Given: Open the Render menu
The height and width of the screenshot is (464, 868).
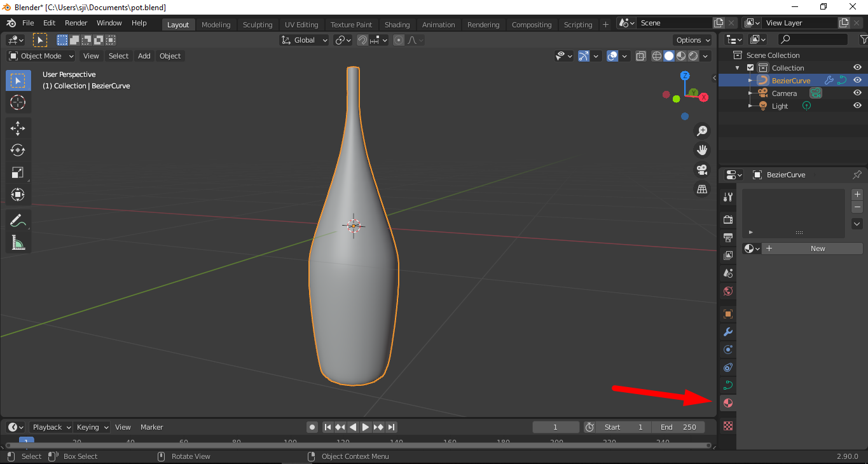Looking at the screenshot, I should [76, 23].
